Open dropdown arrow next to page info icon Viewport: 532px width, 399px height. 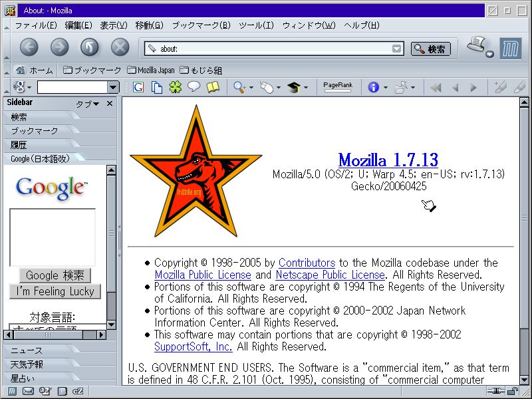(386, 88)
